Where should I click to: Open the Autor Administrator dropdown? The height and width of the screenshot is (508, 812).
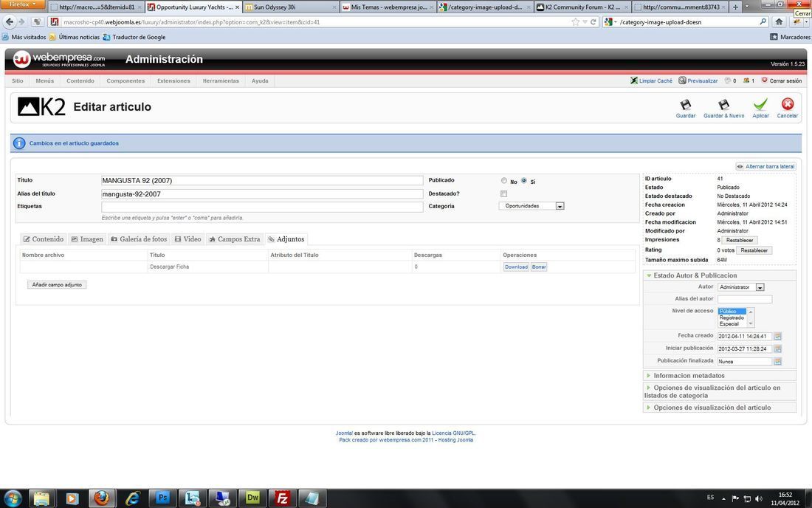(741, 287)
